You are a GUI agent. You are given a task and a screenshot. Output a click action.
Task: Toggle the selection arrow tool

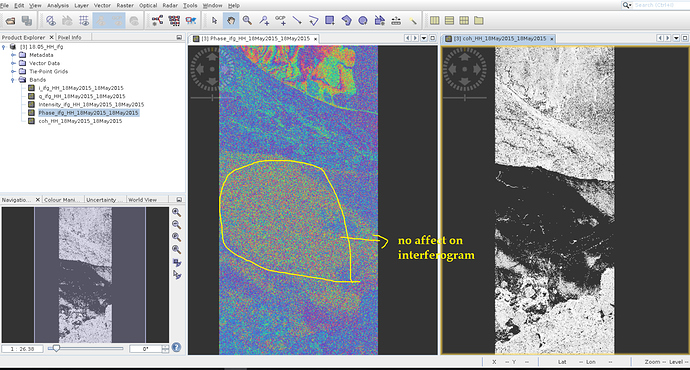click(214, 21)
